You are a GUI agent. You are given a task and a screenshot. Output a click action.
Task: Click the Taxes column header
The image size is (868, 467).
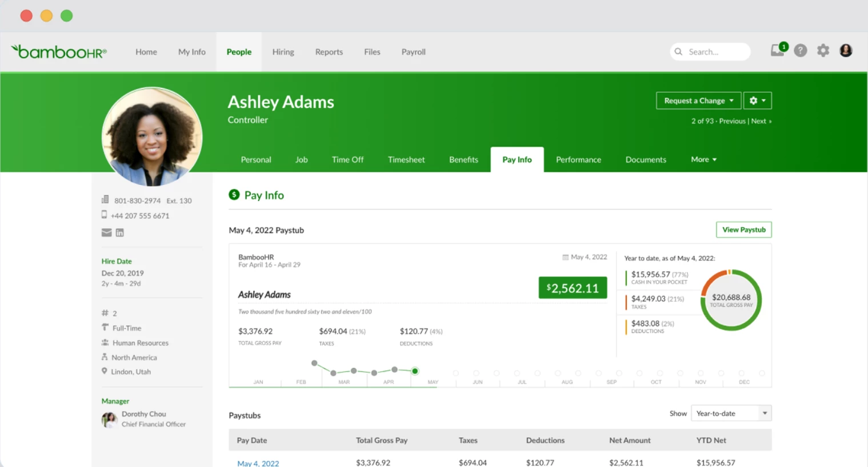click(x=468, y=440)
